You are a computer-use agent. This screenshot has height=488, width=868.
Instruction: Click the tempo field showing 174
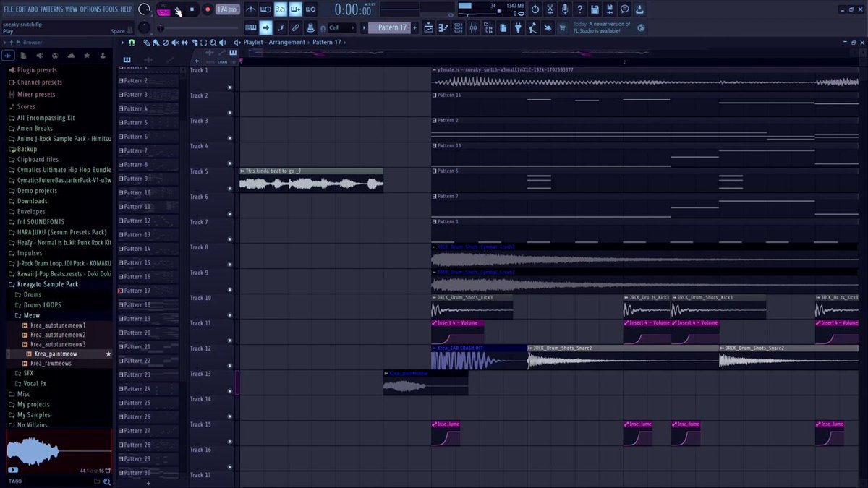pyautogui.click(x=228, y=9)
